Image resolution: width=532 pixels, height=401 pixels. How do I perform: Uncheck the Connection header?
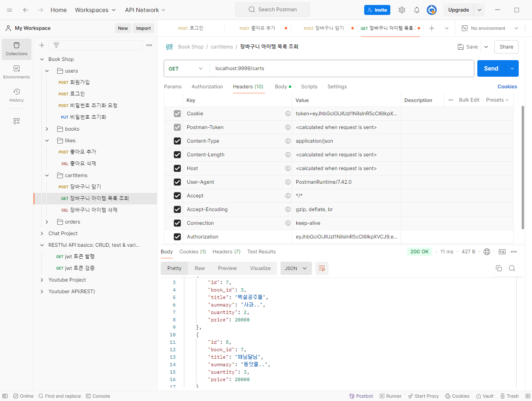[177, 223]
